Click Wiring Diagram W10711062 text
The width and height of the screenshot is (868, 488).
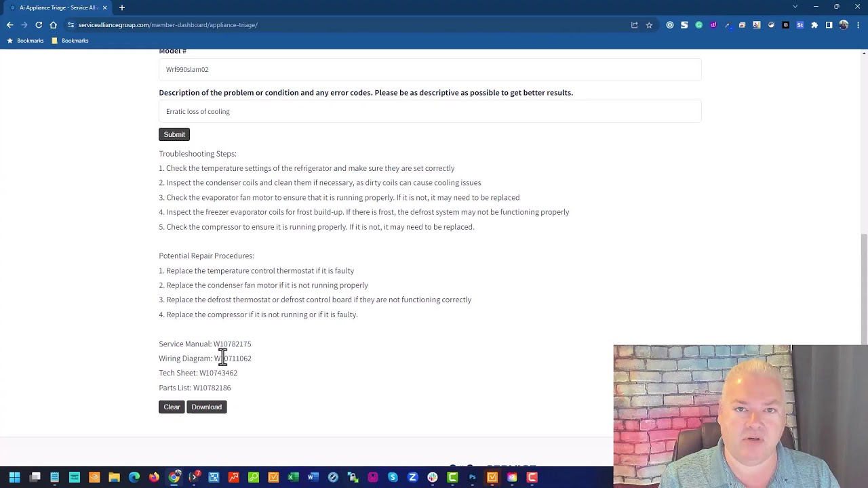(205, 359)
